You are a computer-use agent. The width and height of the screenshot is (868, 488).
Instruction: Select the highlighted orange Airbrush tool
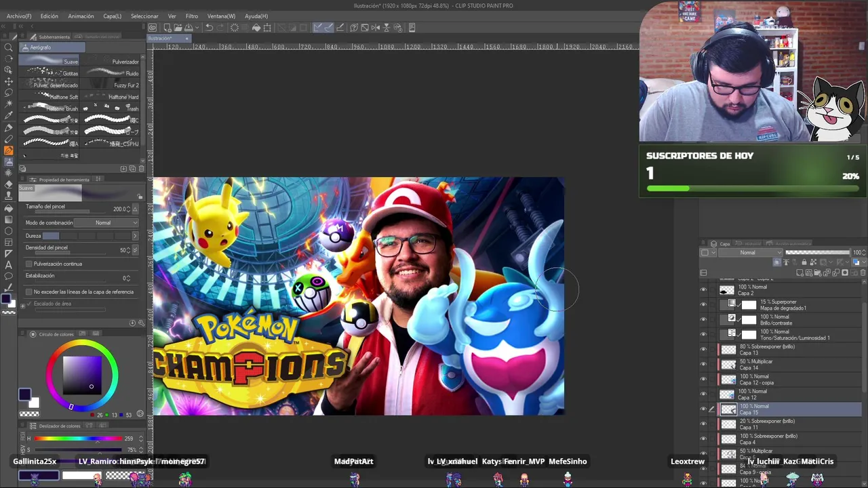tap(9, 150)
